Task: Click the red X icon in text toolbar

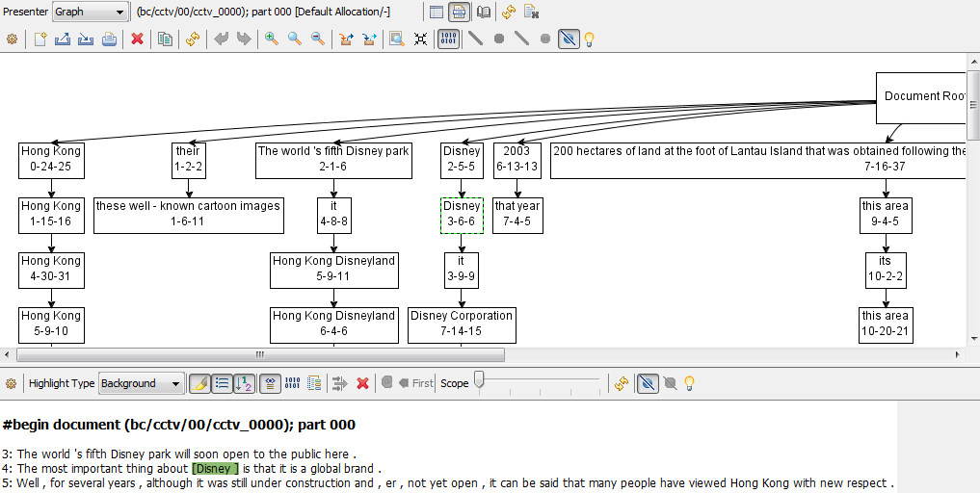Action: pos(362,383)
